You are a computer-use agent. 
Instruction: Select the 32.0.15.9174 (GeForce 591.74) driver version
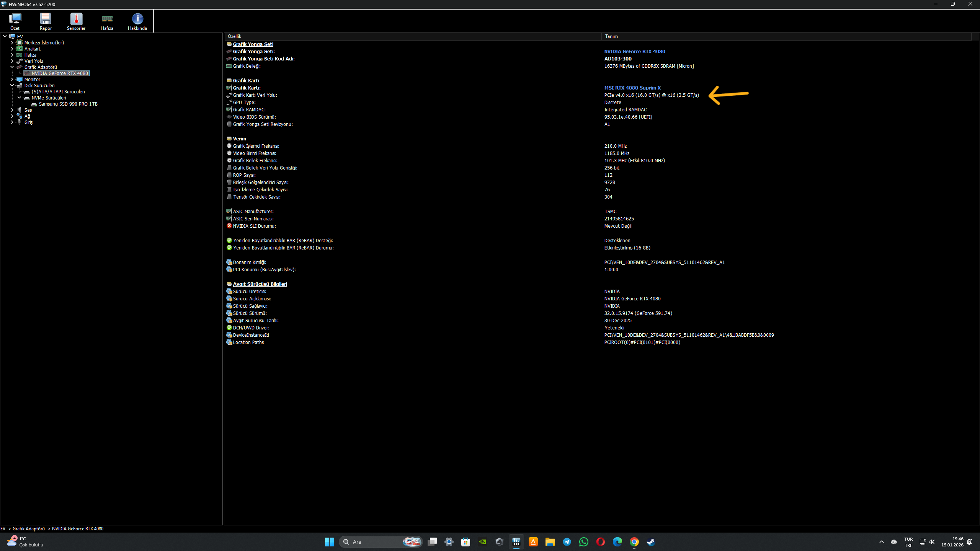[x=638, y=313]
